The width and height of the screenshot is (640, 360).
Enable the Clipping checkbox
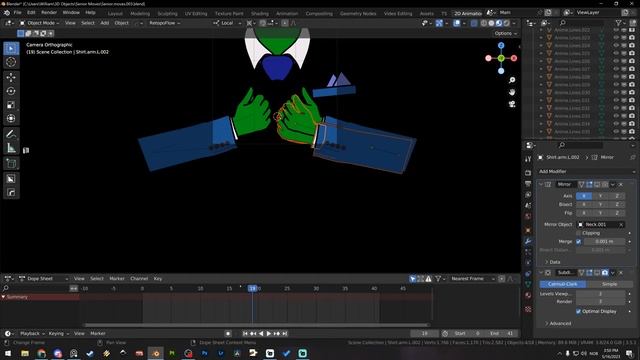578,233
